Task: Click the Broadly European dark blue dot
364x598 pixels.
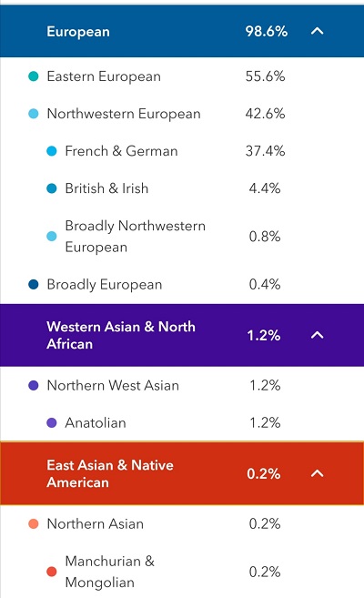Action: coord(34,285)
